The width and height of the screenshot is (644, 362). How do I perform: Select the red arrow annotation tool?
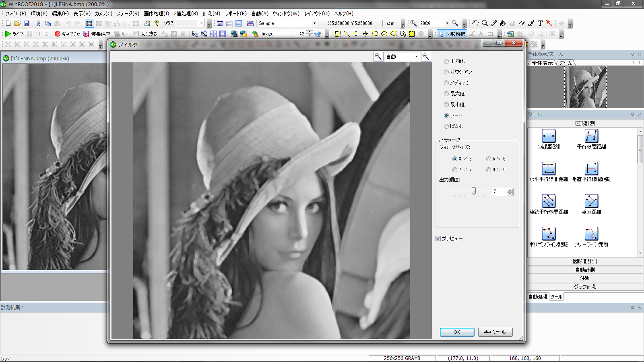pos(549,23)
